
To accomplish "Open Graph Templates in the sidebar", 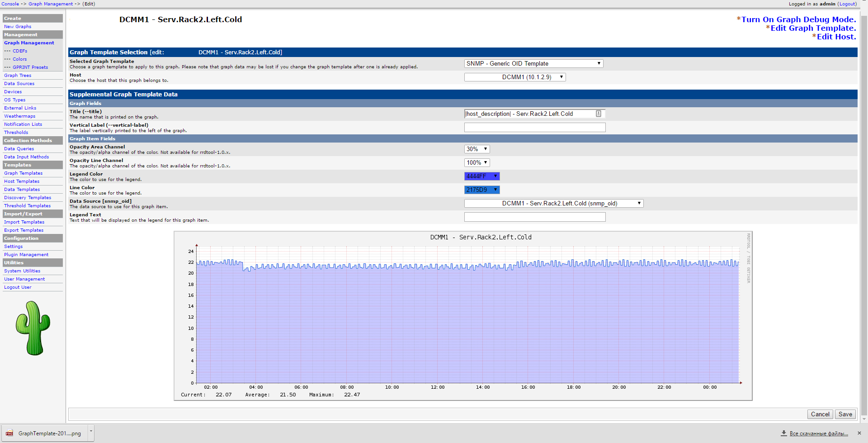I will [24, 173].
